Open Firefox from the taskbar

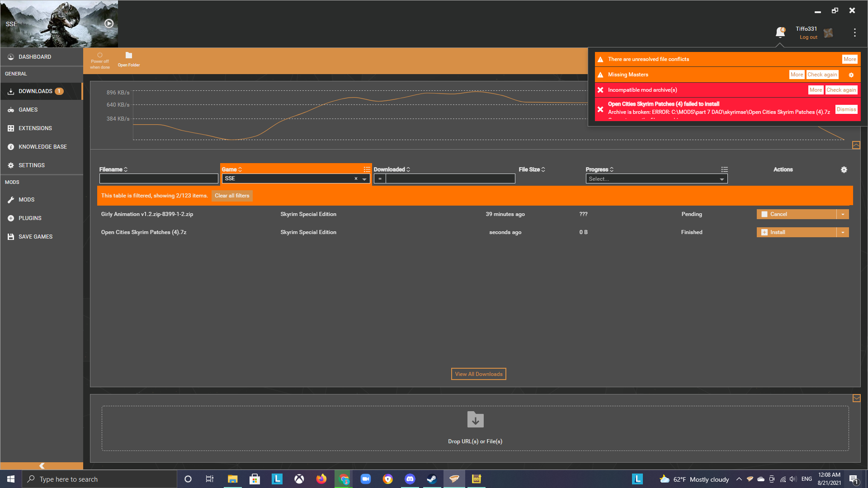tap(321, 479)
